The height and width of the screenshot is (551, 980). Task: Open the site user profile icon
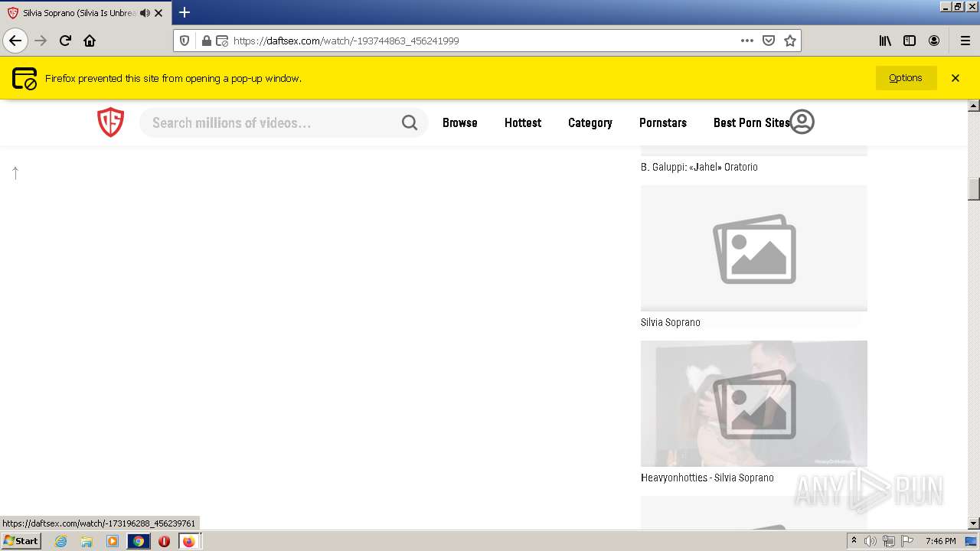click(x=802, y=122)
